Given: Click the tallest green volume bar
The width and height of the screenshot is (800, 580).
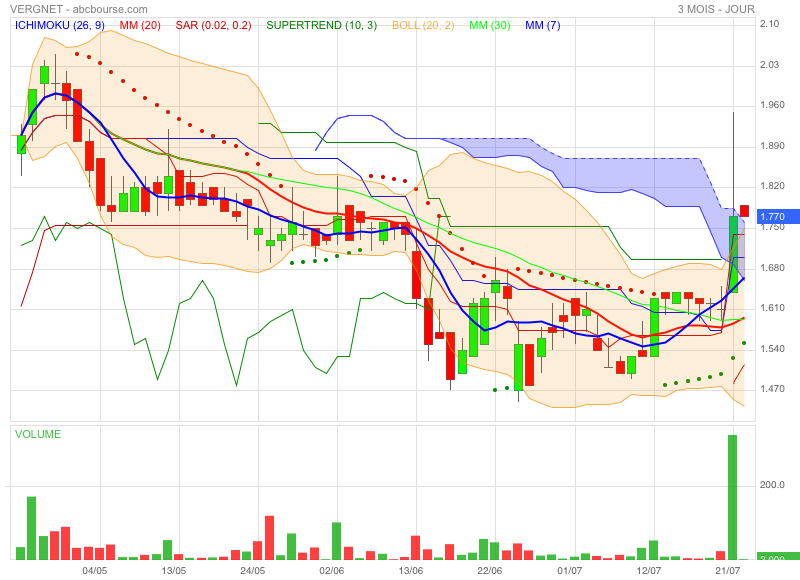Looking at the screenshot, I should pos(732,497).
